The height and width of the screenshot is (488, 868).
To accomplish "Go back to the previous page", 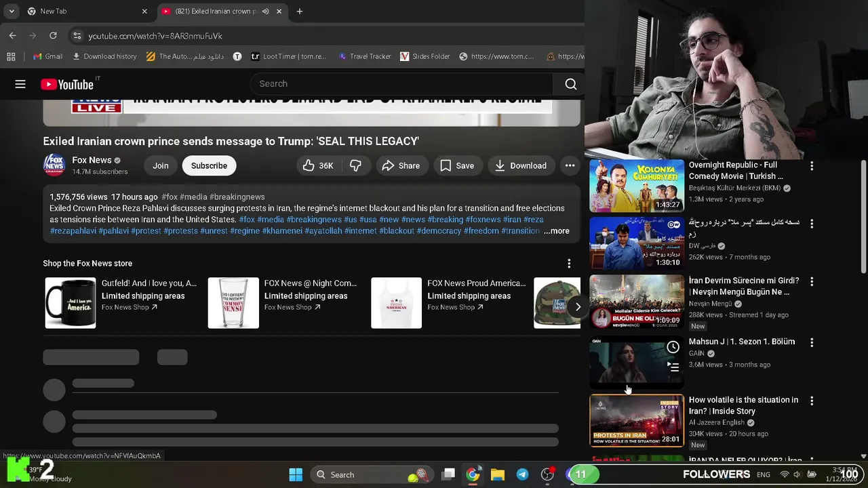I will click(x=12, y=35).
